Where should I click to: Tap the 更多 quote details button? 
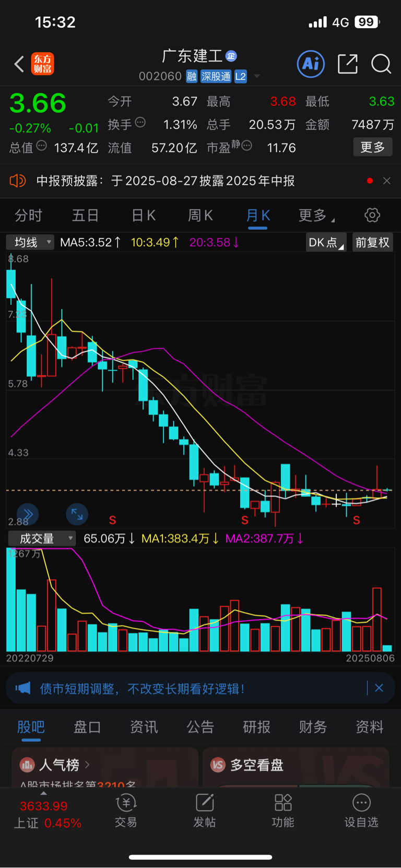(373, 147)
